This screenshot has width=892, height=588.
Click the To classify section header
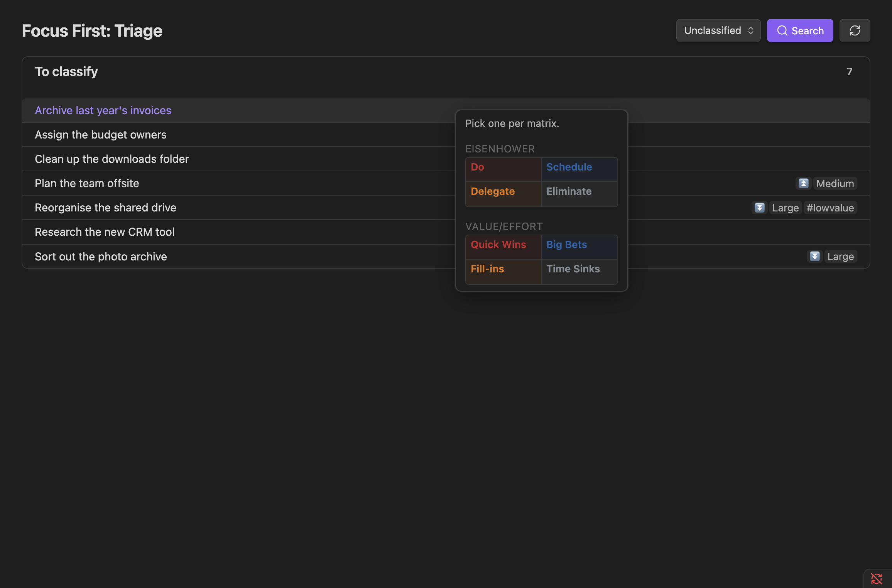[66, 72]
